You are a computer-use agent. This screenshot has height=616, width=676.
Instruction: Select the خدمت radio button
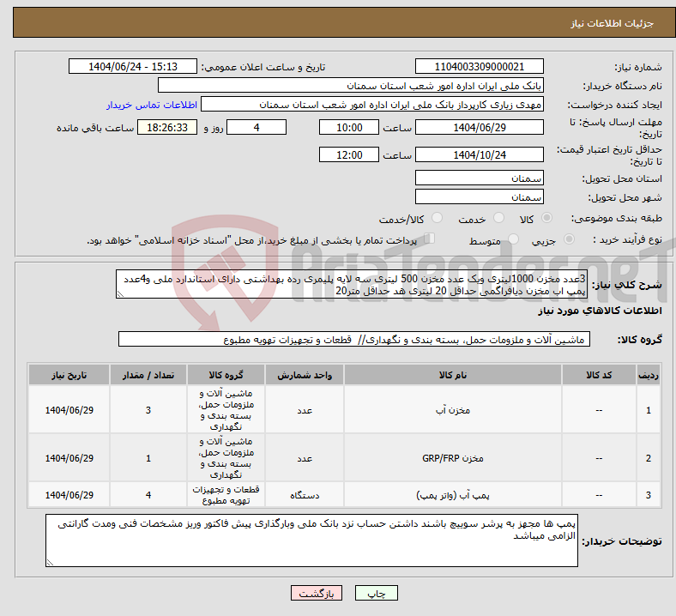(x=498, y=218)
